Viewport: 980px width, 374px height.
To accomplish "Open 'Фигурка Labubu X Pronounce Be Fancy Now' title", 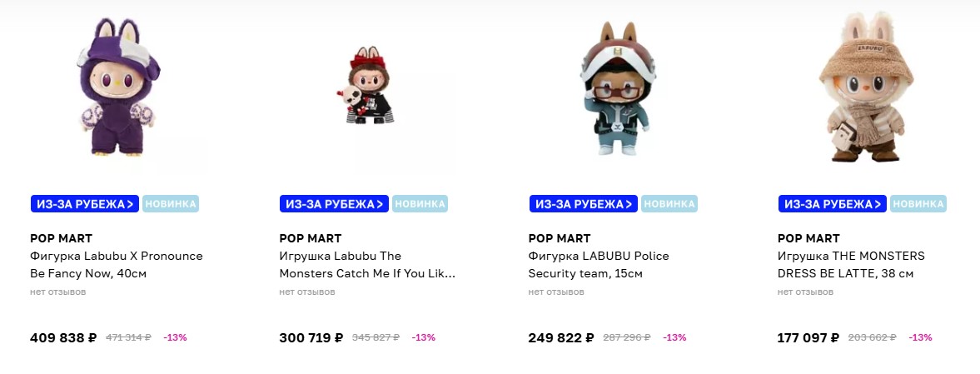I will point(116,264).
